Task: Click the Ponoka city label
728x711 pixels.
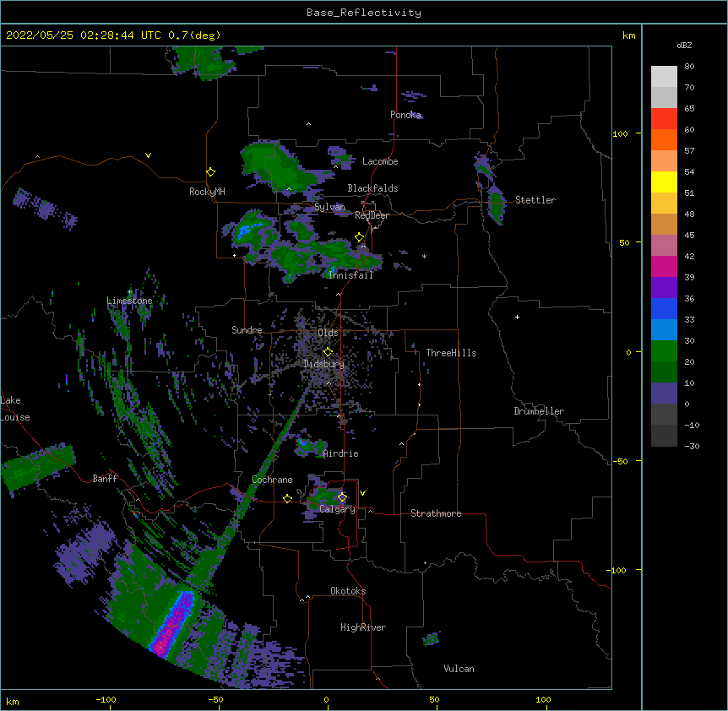Action: coord(405,115)
